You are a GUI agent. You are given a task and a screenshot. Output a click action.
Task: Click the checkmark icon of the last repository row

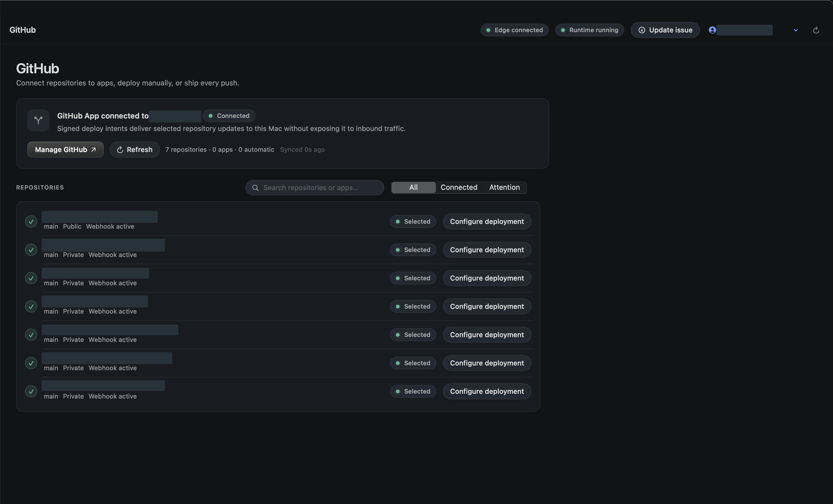coord(31,391)
